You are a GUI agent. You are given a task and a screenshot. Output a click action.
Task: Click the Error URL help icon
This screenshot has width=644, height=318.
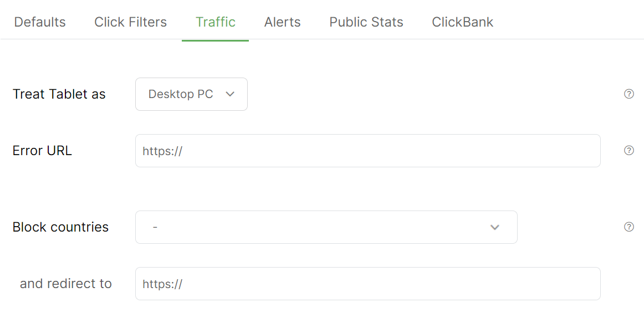click(628, 151)
